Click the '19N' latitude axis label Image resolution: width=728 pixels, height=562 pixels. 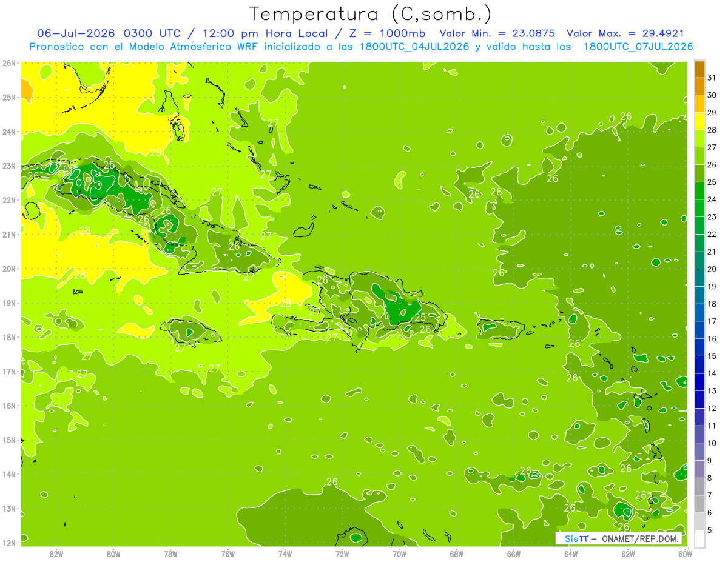click(x=9, y=303)
